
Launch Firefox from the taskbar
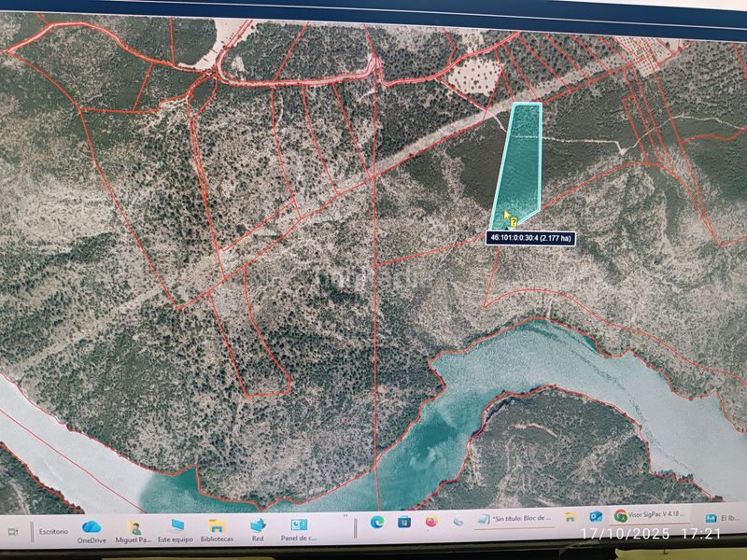point(430,521)
